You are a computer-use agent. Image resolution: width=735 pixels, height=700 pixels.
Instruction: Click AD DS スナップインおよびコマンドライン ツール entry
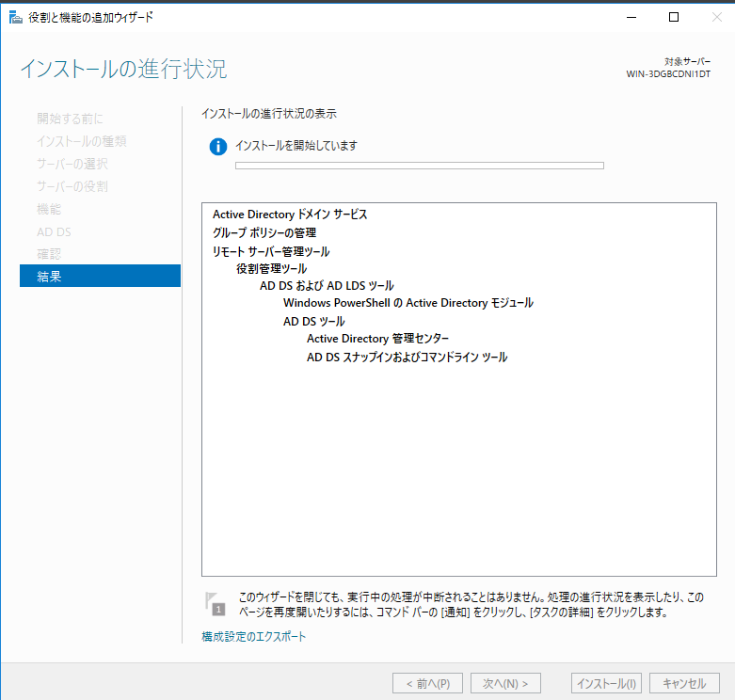click(407, 358)
